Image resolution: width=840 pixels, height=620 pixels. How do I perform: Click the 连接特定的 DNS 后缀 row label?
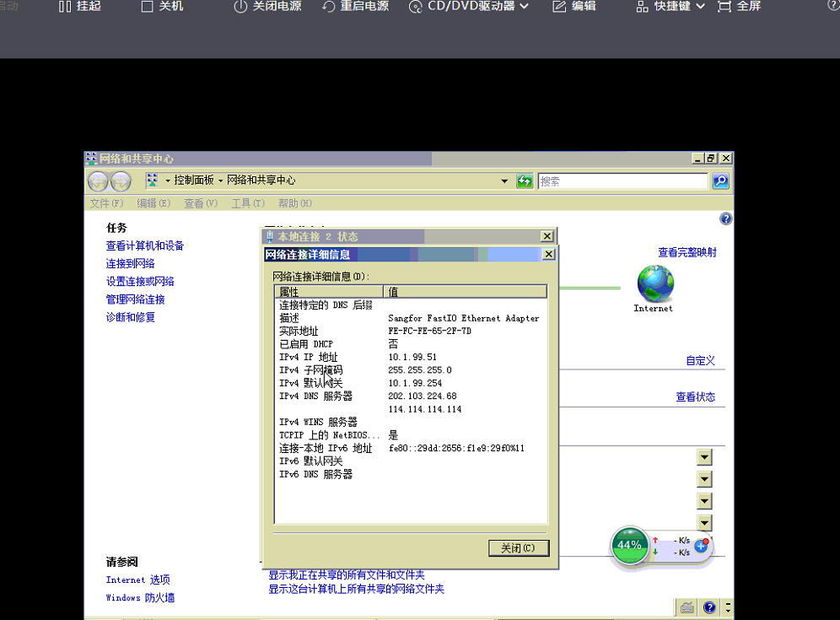click(x=326, y=305)
